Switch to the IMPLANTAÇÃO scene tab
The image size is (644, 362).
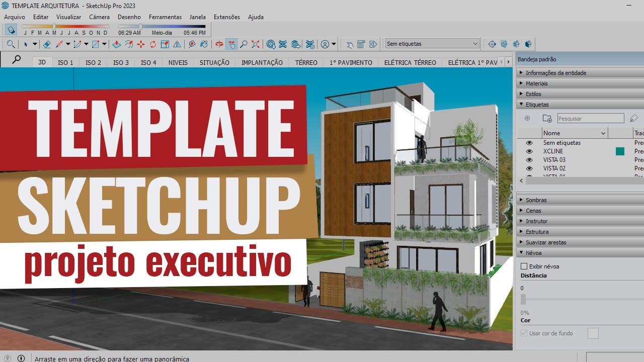tap(262, 63)
